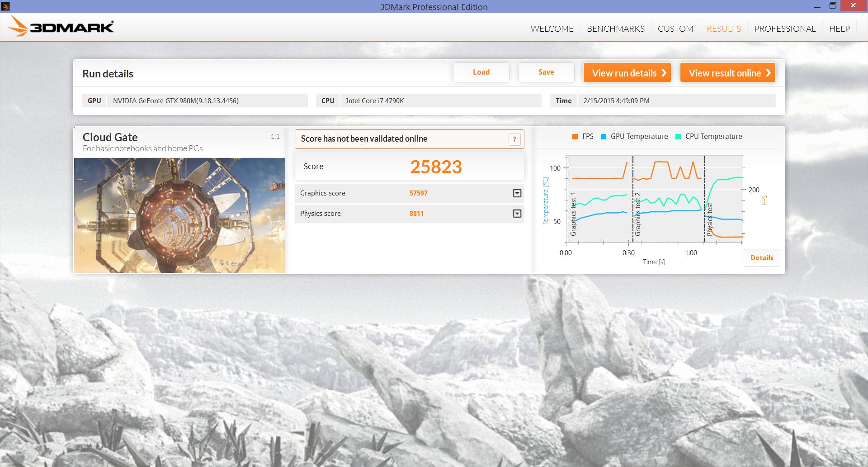Click the Cloud Gate version 1.1 label
This screenshot has height=467, width=868.
tap(275, 137)
